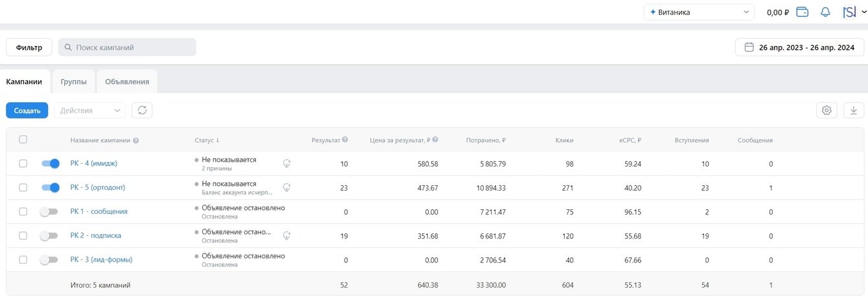Open table column settings gear
This screenshot has height=296, width=868.
827,110
